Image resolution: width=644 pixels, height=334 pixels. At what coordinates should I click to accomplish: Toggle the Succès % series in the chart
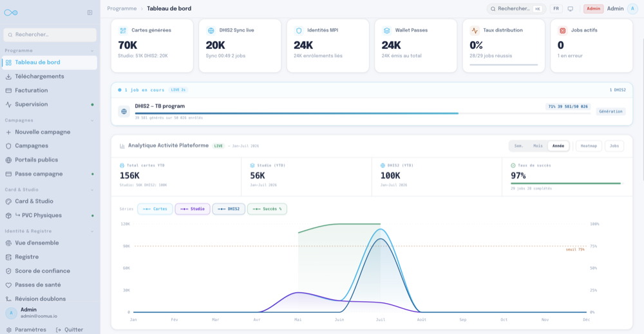pos(267,209)
